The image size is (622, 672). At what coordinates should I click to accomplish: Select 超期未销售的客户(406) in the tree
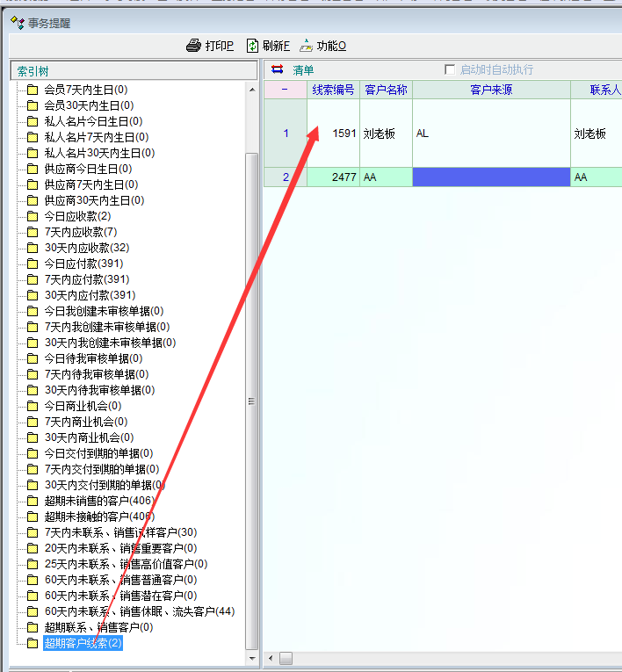(98, 501)
